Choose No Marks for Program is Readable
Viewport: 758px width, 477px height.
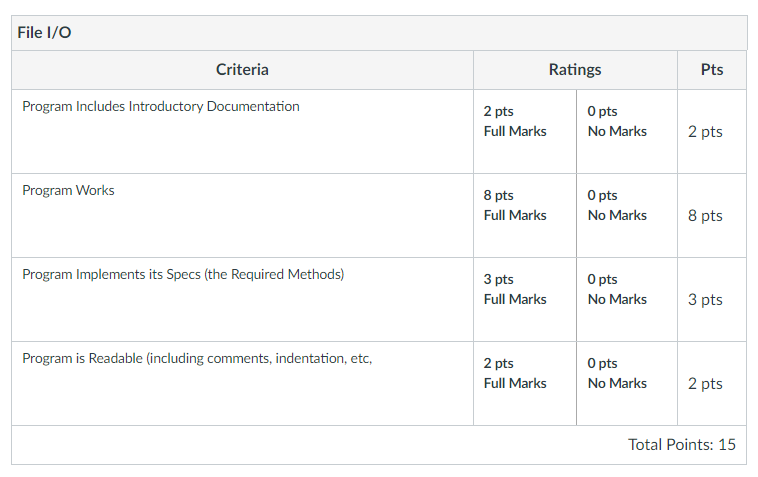[x=627, y=384]
